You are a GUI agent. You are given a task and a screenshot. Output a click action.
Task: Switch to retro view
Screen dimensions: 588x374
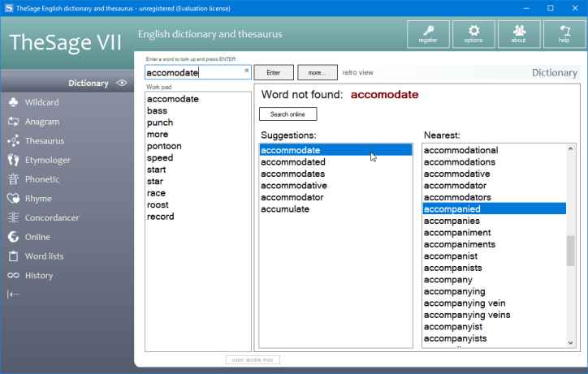pos(358,72)
